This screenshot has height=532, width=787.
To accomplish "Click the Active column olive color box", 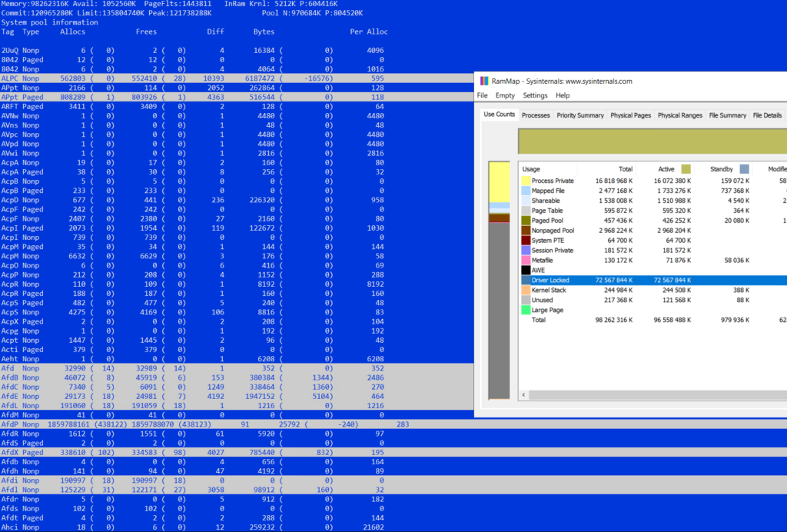I will point(686,168).
